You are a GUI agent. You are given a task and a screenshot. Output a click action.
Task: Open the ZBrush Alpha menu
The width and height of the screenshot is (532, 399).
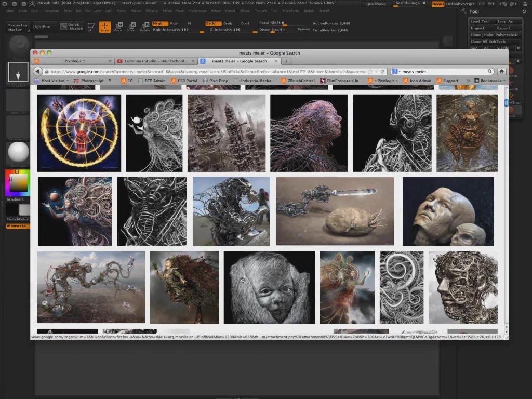pyautogui.click(x=10, y=11)
